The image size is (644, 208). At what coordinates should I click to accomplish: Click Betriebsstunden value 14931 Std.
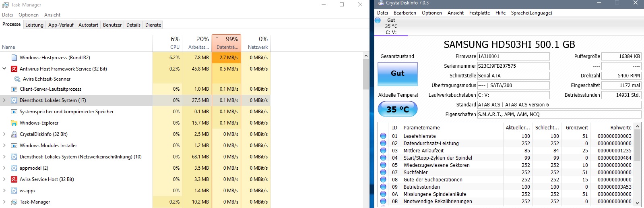[621, 95]
